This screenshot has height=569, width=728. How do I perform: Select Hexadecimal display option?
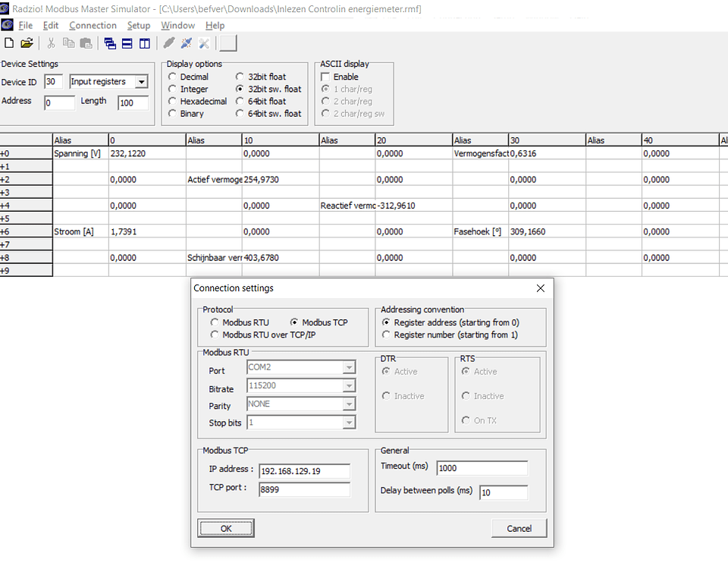point(198,101)
